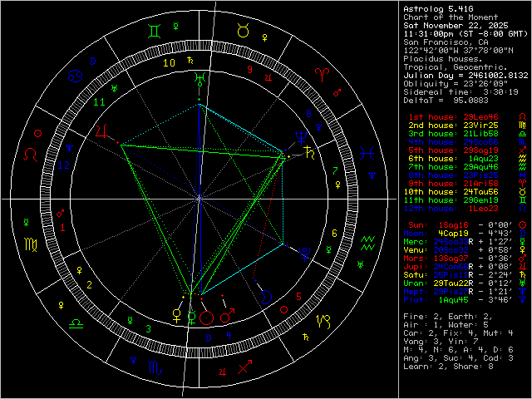532x399 pixels.
Task: Click the blue house number 12 in the wheel
Action: [x=63, y=165]
